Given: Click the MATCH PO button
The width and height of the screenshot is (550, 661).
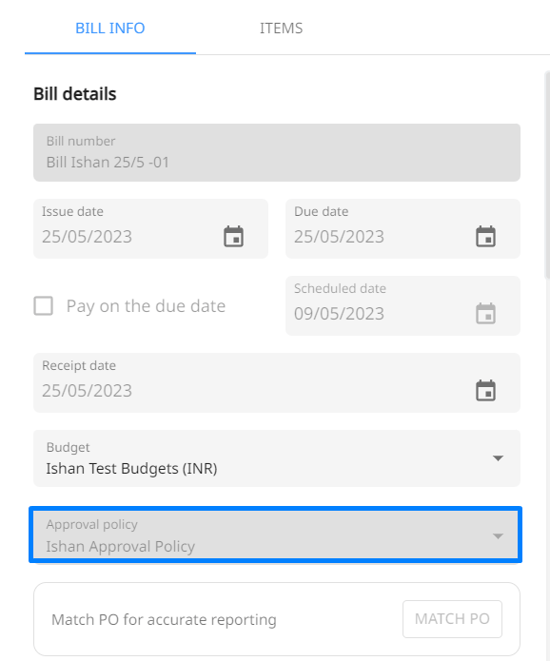Looking at the screenshot, I should pyautogui.click(x=452, y=619).
